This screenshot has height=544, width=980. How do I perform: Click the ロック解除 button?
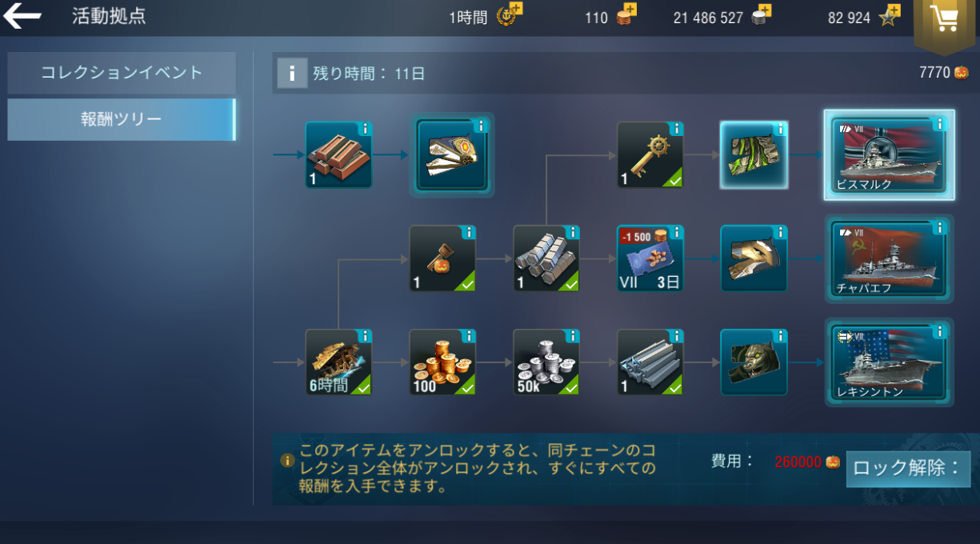pyautogui.click(x=908, y=469)
